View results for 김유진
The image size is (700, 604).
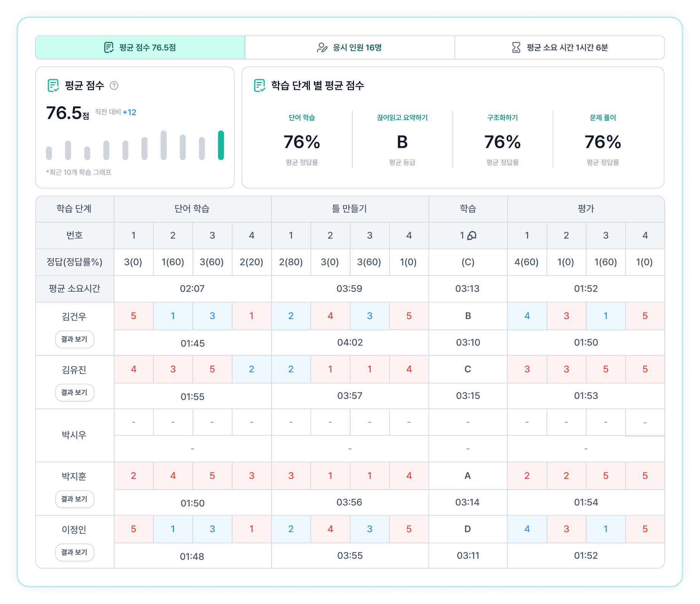(75, 392)
